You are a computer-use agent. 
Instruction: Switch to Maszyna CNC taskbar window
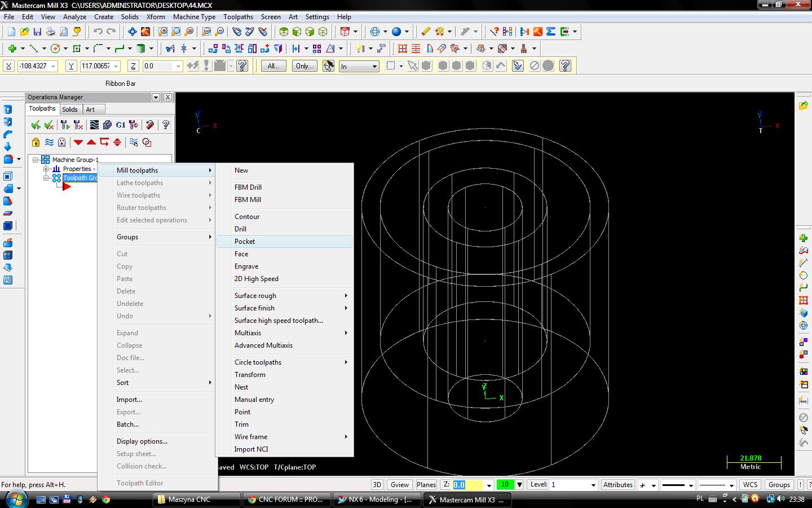point(197,500)
